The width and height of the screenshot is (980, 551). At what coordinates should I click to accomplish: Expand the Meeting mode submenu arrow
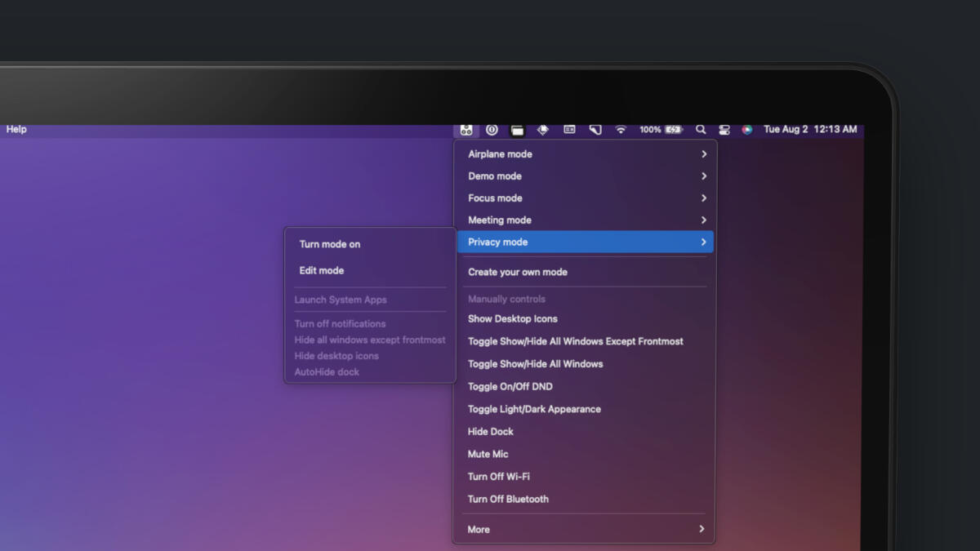[703, 220]
